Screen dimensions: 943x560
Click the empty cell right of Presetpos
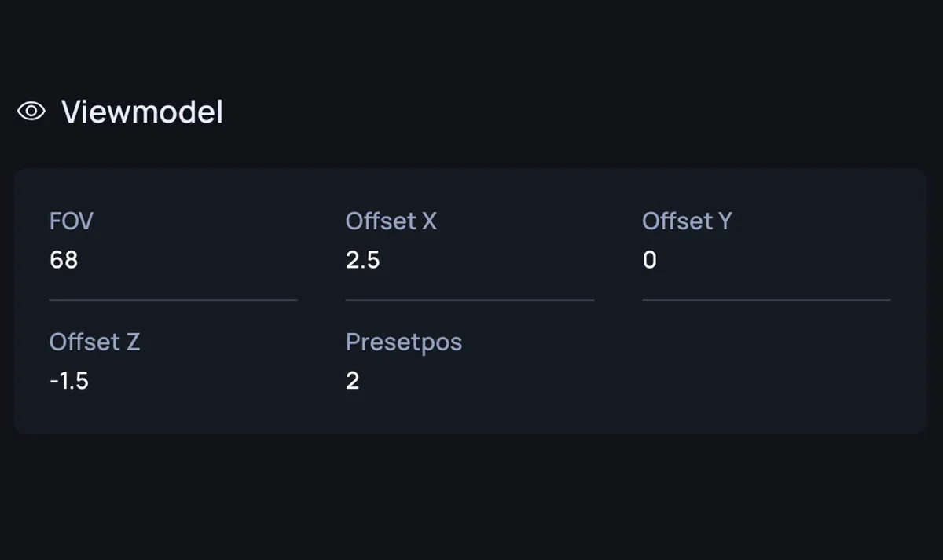point(766,361)
